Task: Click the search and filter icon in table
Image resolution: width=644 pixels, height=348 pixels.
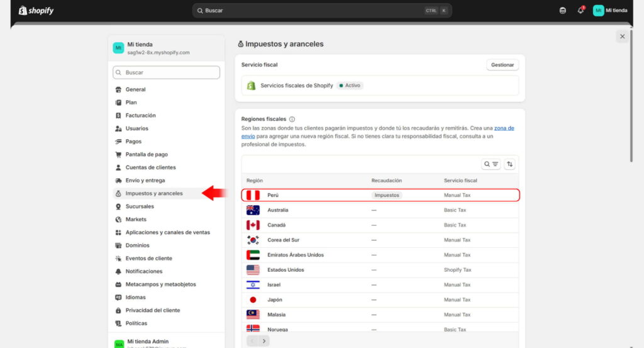Action: click(x=491, y=164)
